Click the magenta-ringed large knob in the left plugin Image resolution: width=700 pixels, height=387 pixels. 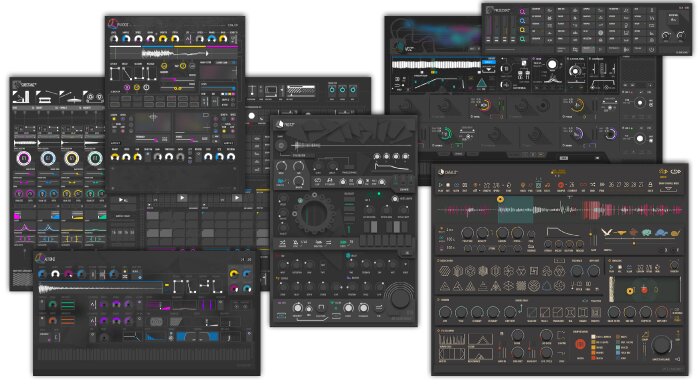coord(24,158)
